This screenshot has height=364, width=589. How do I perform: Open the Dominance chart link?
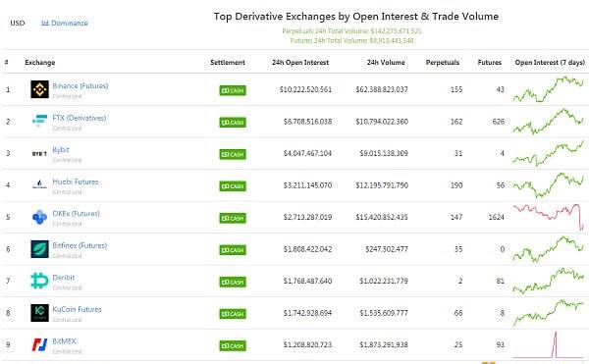65,23
